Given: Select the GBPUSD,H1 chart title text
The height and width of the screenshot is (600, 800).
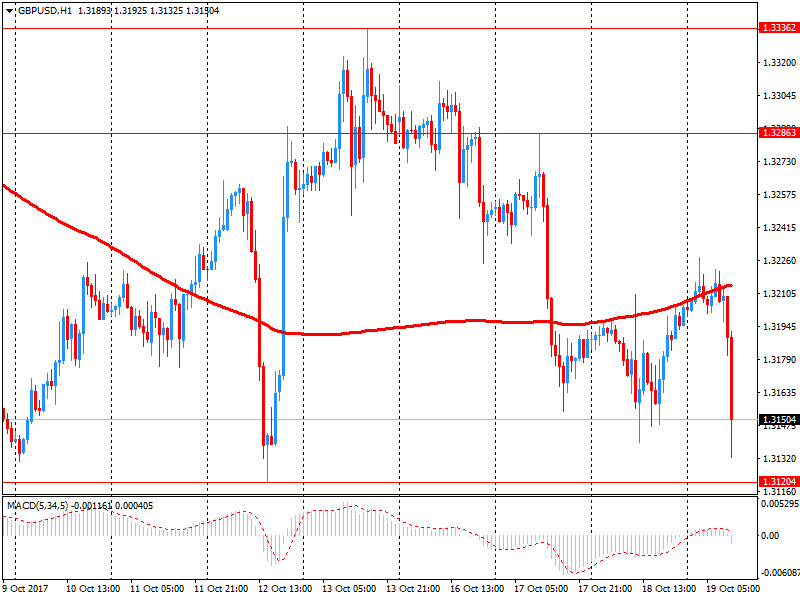Looking at the screenshot, I should pos(44,11).
